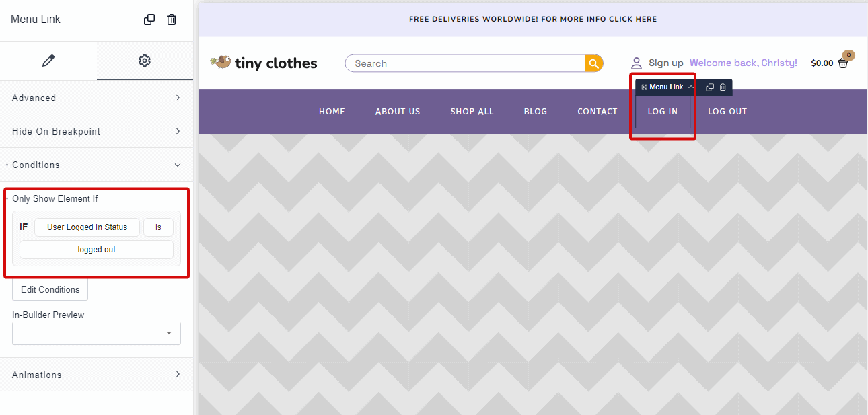Click the search magnifier button
This screenshot has height=415, width=868.
[x=593, y=63]
